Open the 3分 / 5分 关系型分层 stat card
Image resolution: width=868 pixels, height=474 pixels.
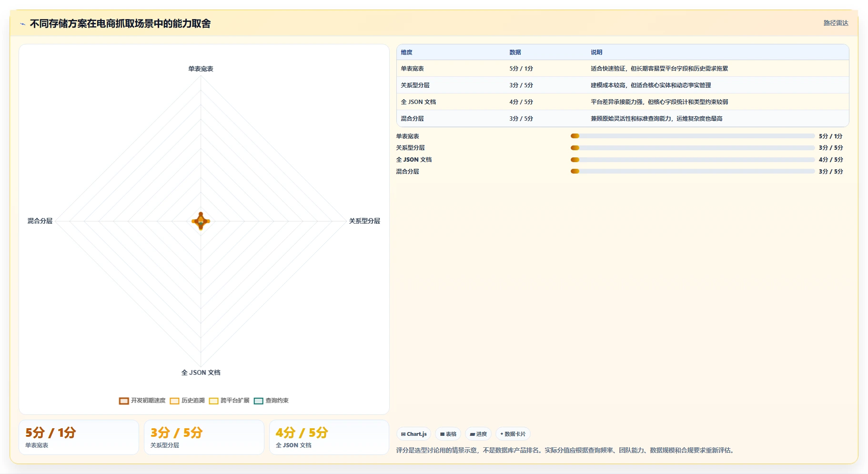[x=204, y=437]
